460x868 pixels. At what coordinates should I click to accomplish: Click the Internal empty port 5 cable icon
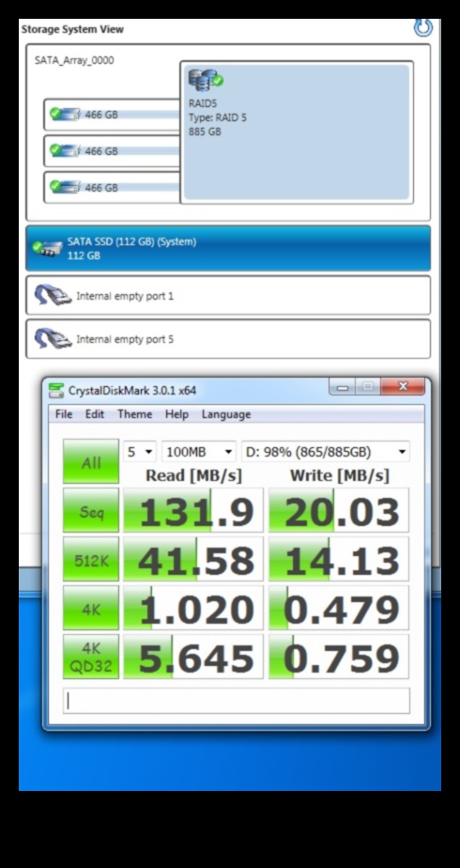[x=53, y=339]
